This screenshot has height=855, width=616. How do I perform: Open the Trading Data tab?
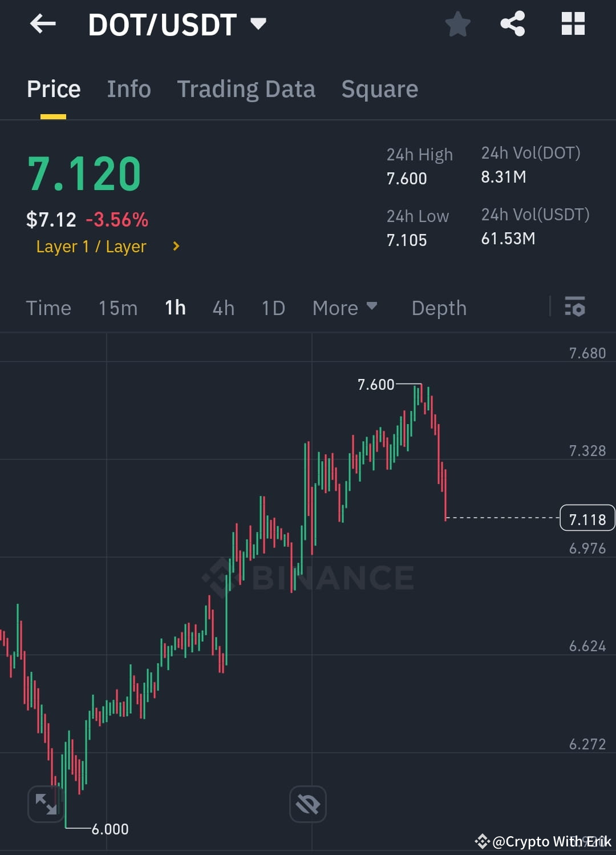(x=246, y=89)
